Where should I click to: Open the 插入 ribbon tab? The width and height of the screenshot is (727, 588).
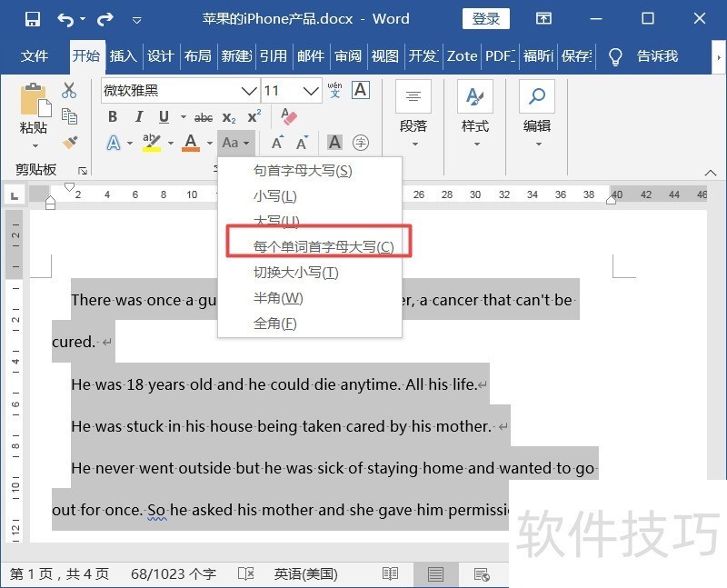click(123, 56)
